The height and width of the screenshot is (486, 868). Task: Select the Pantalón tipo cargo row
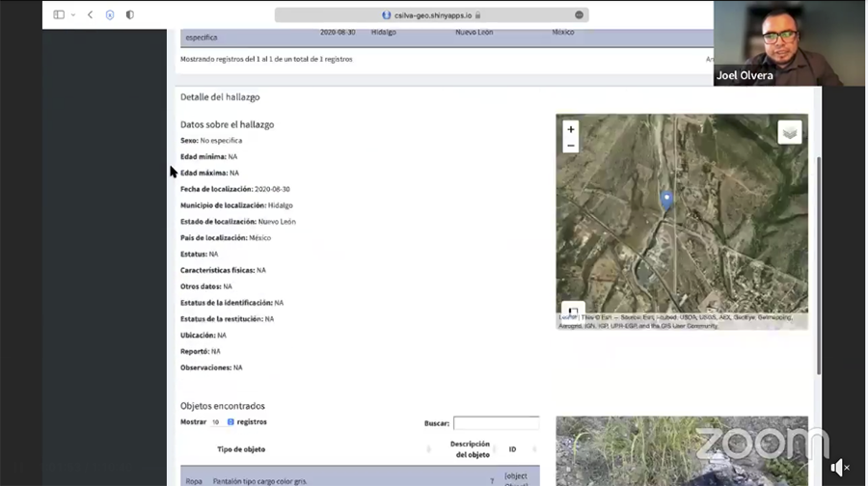tap(360, 477)
